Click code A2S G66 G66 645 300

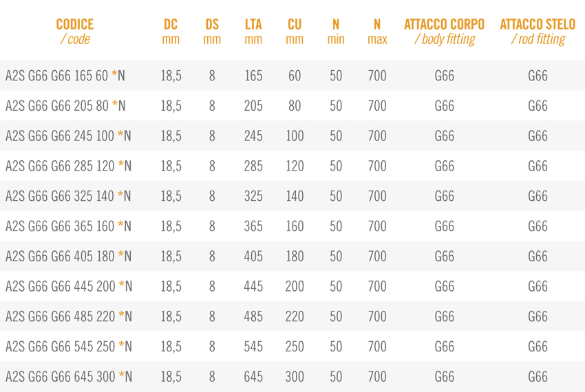click(x=68, y=376)
